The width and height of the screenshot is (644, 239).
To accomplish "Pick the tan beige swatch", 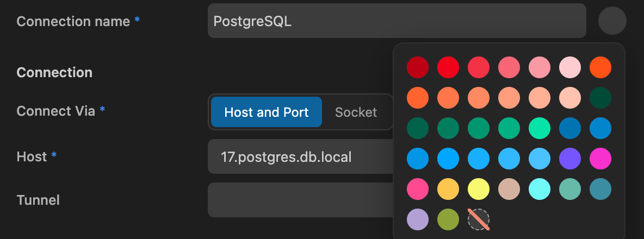I will [509, 189].
